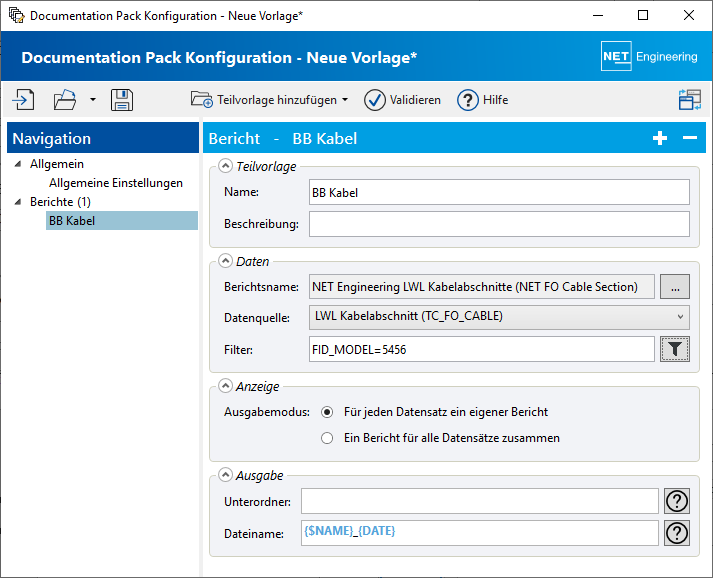Maximize the configuration window
The height and width of the screenshot is (578, 713).
(643, 15)
